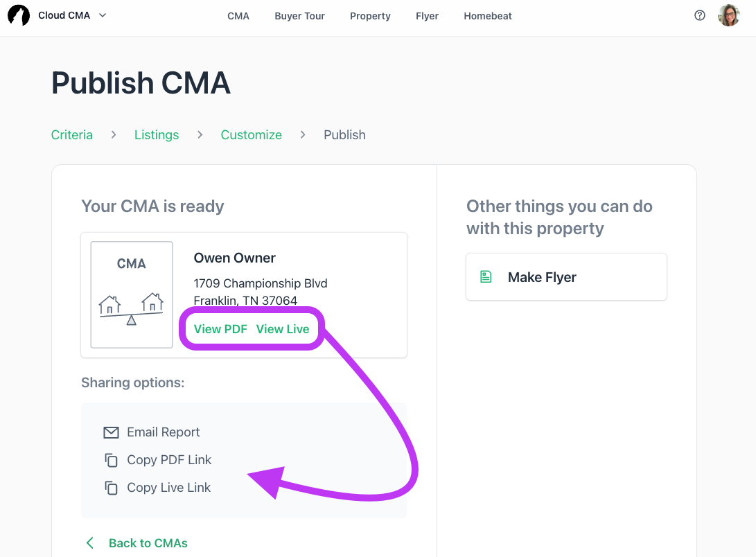Screen dimensions: 756x557
Task: Go to the Customize breadcrumb step
Action: point(251,134)
